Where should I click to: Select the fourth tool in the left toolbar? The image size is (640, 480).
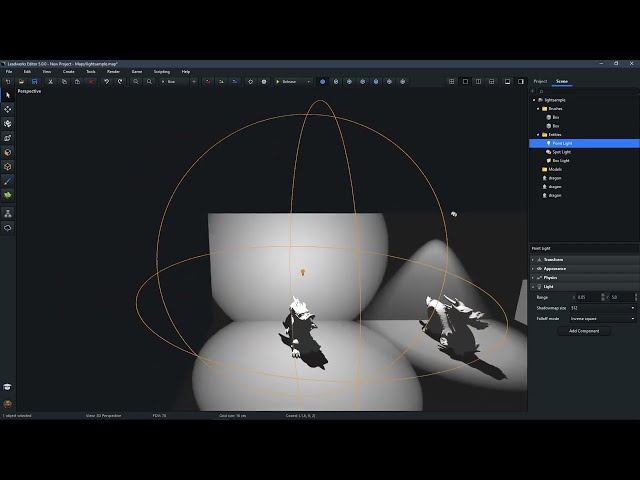tap(8, 138)
